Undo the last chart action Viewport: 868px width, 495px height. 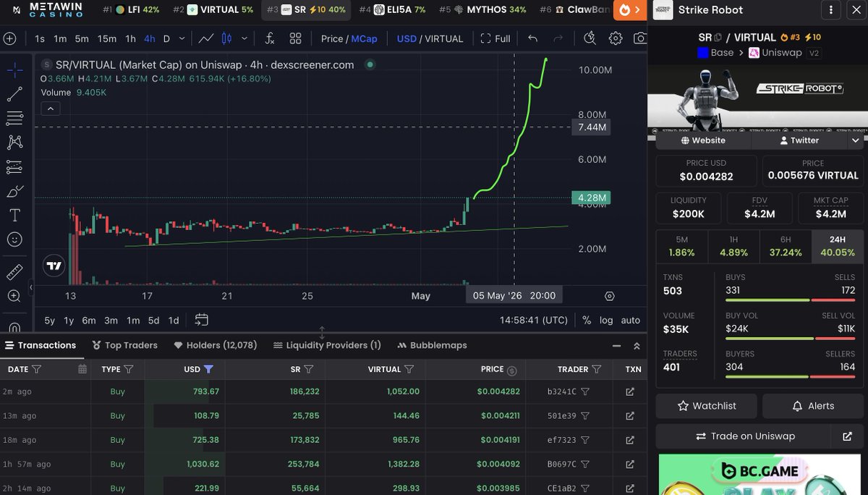point(533,38)
